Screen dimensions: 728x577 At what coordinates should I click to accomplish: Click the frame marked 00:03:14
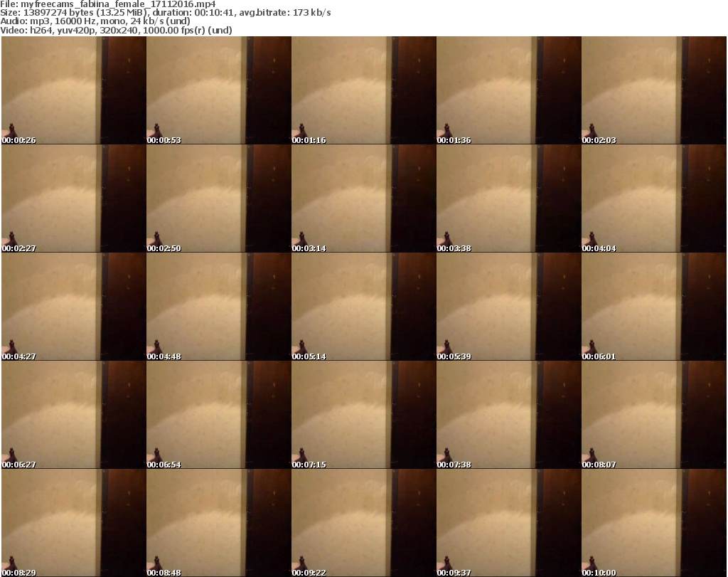[363, 198]
